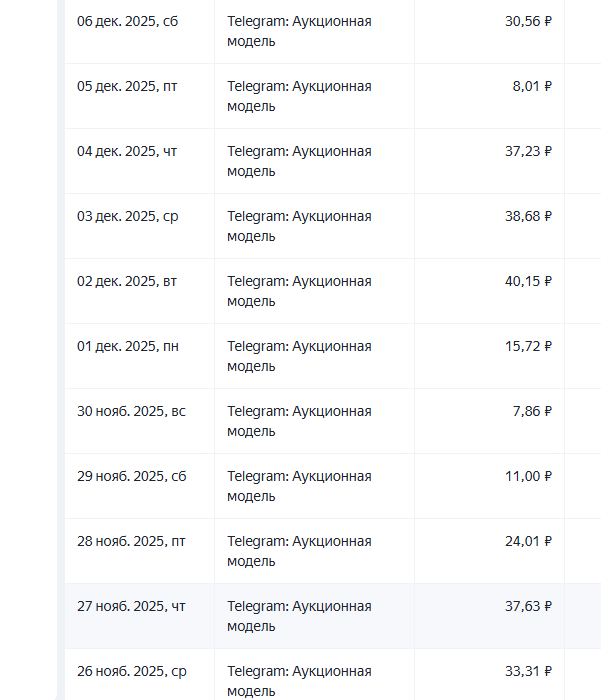Select the 37,23 ₽ amount

point(528,151)
